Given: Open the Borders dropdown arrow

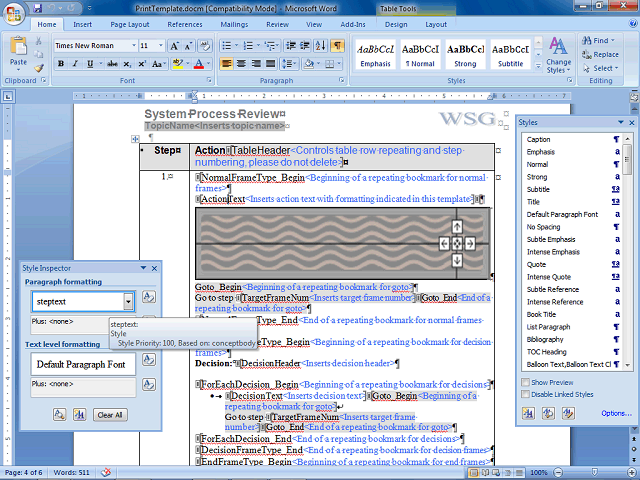Looking at the screenshot, I should (x=339, y=64).
